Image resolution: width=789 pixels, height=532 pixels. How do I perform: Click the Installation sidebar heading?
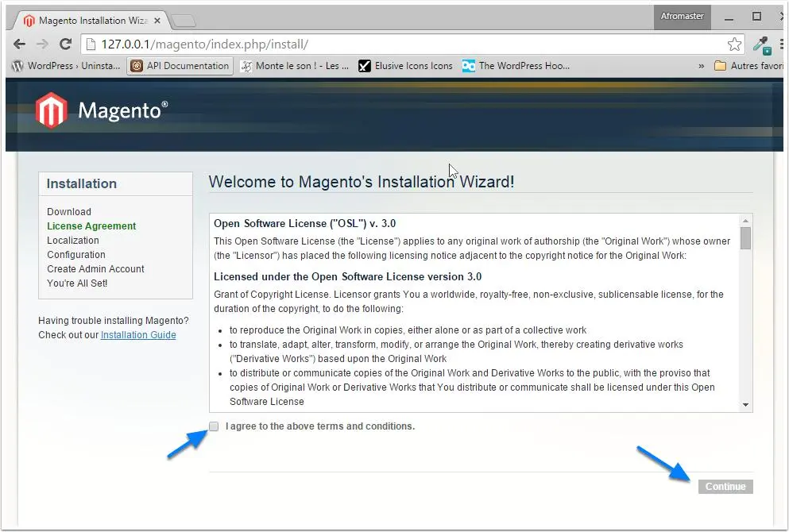(82, 183)
